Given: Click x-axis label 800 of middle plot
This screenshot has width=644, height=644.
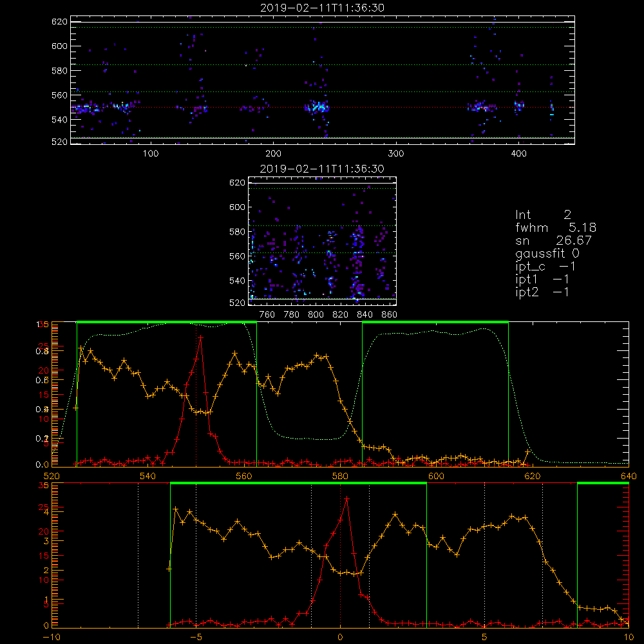Looking at the screenshot, I should point(316,315).
